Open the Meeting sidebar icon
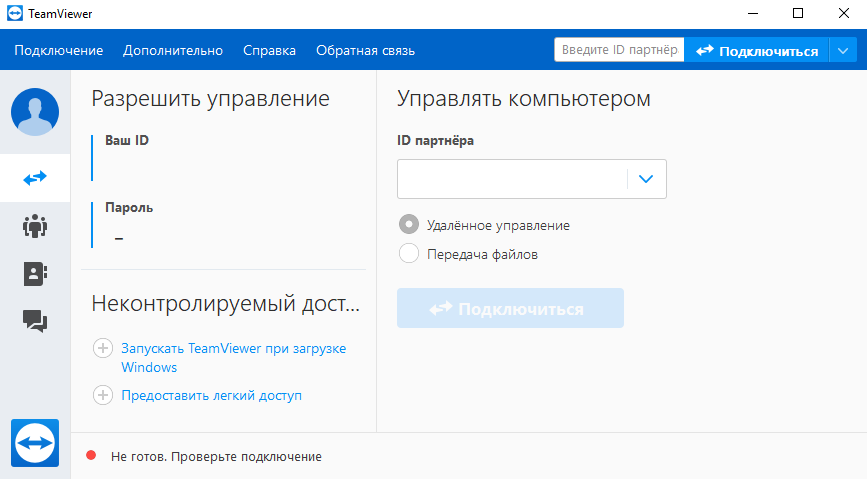The height and width of the screenshot is (479, 867). (35, 226)
